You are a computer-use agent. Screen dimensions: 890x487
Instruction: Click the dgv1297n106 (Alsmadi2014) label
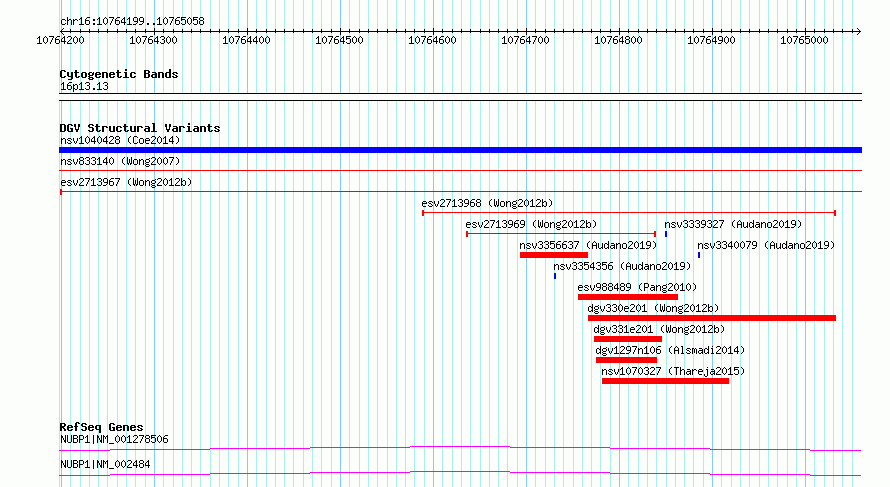[x=670, y=350]
